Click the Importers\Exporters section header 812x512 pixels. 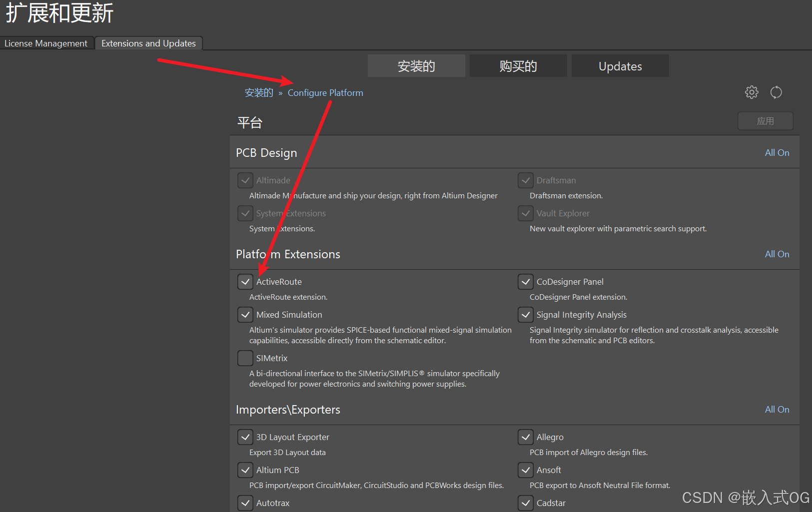click(x=288, y=410)
